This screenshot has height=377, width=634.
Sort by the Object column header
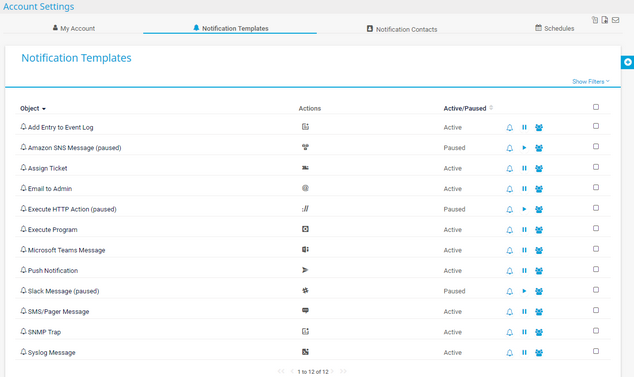coord(33,108)
